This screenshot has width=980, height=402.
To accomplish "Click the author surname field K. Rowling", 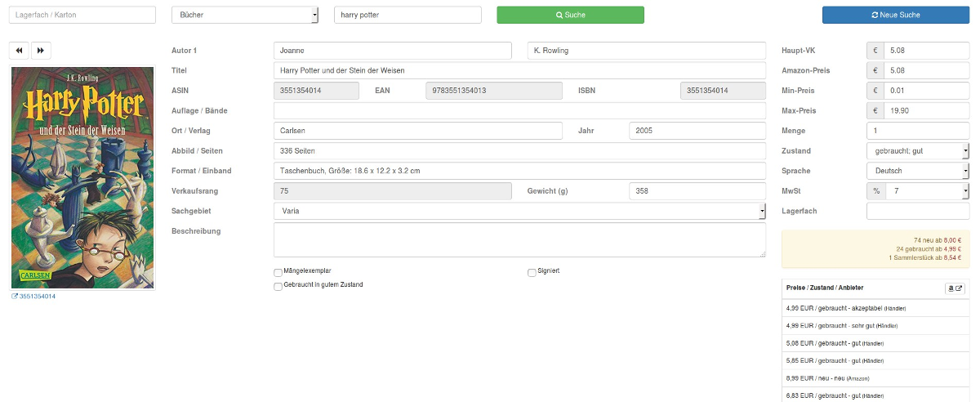I will click(647, 51).
